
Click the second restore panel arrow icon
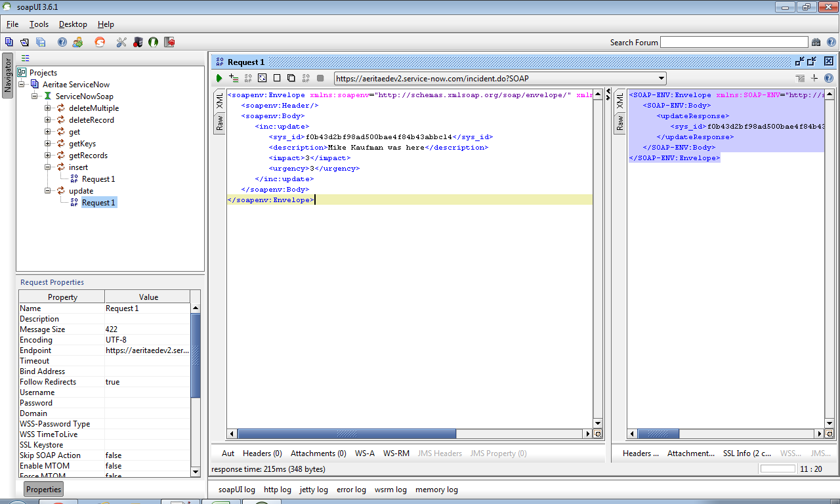tap(812, 61)
